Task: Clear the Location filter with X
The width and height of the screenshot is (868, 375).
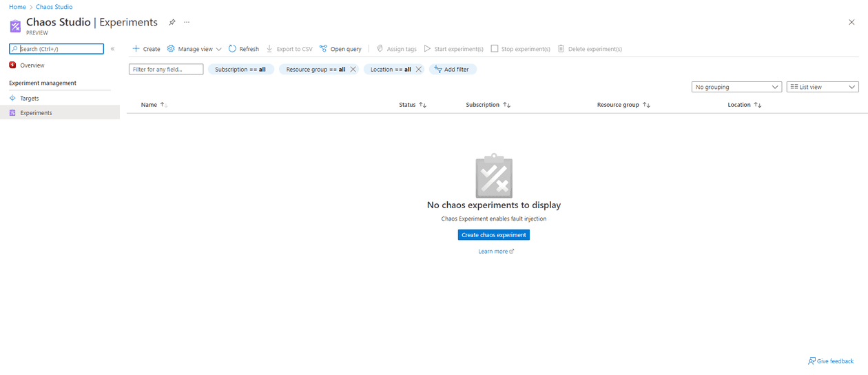Action: click(418, 70)
